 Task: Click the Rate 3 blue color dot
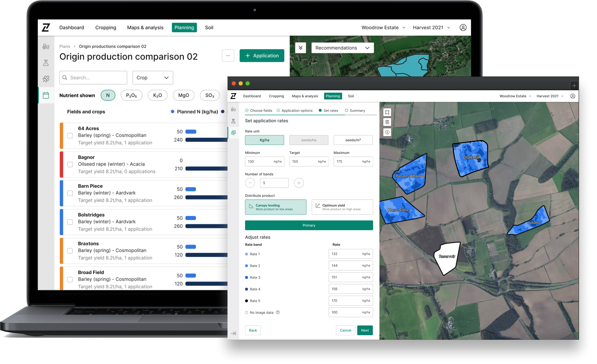(246, 277)
